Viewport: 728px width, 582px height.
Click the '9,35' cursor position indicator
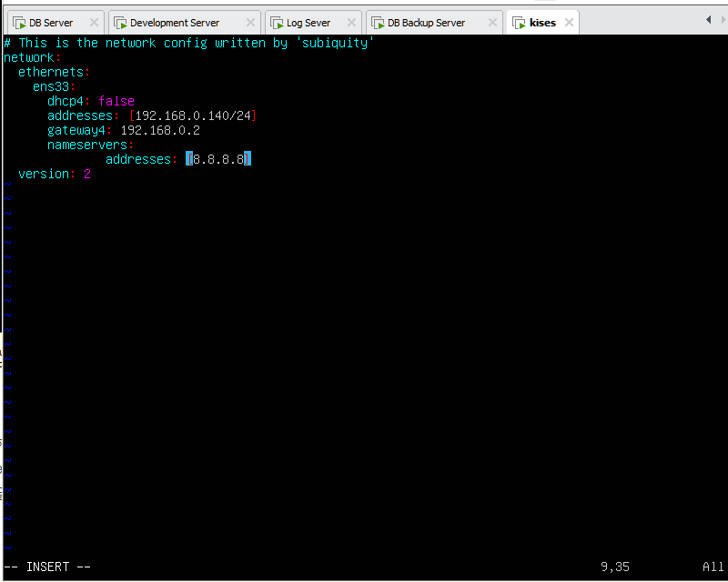coord(615,567)
